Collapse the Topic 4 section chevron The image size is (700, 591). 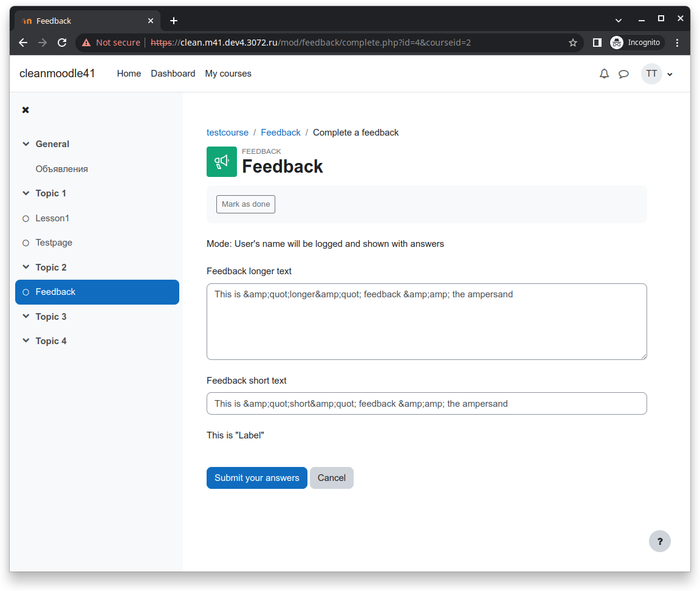(26, 340)
